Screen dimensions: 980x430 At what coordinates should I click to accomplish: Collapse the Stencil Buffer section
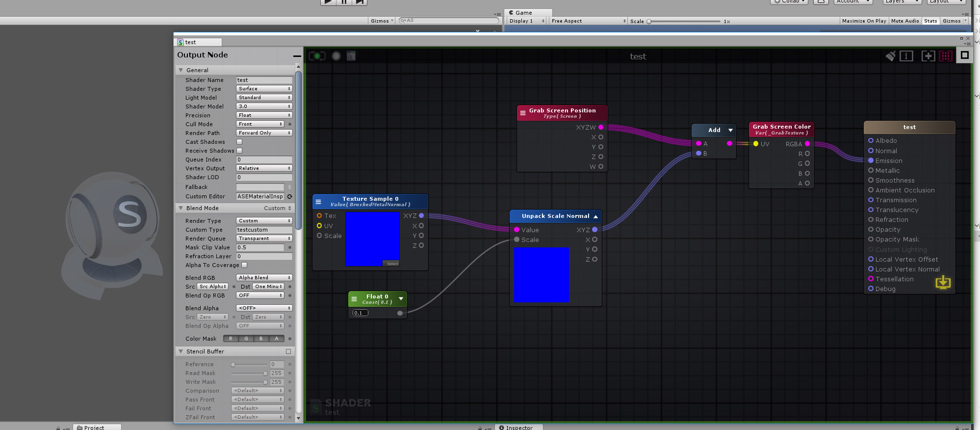tap(181, 351)
